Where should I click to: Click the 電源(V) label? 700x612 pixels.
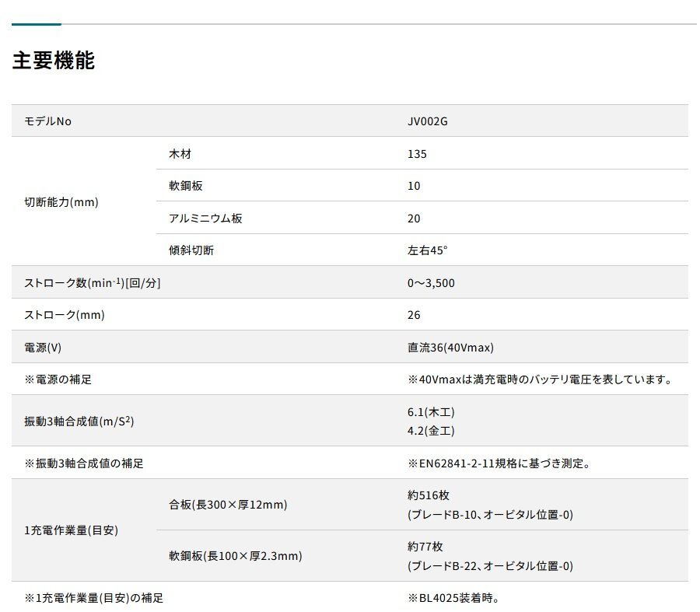tap(43, 348)
